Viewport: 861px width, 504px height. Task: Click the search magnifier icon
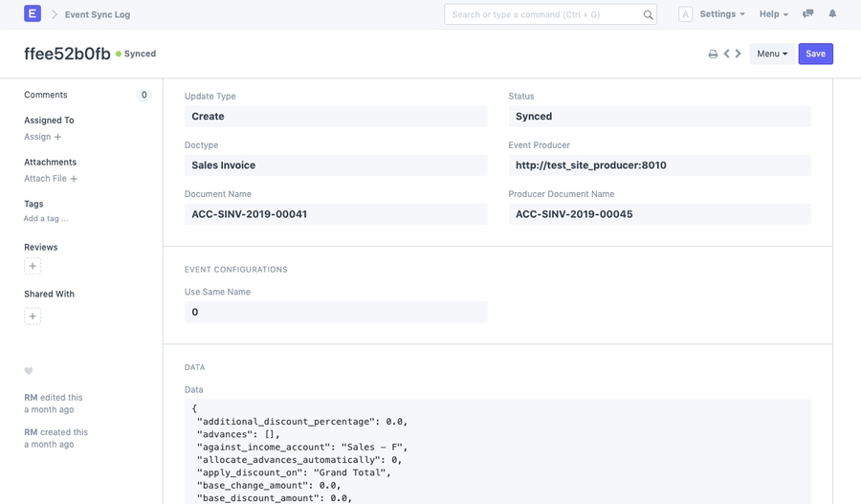click(648, 15)
